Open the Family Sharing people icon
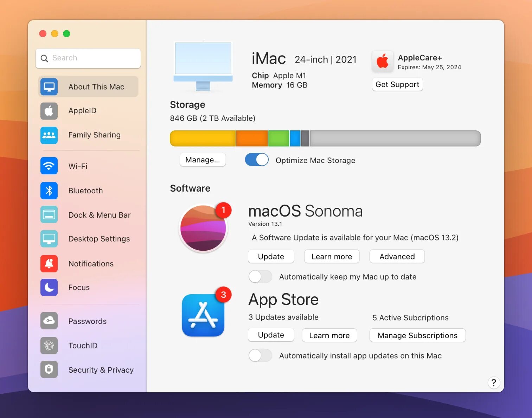This screenshot has width=532, height=418. (x=49, y=135)
